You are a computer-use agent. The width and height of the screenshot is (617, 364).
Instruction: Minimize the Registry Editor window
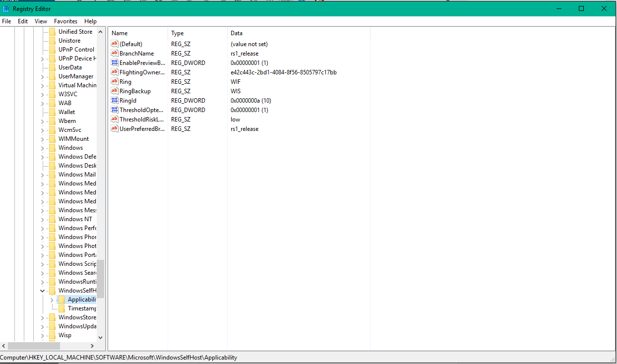[558, 8]
